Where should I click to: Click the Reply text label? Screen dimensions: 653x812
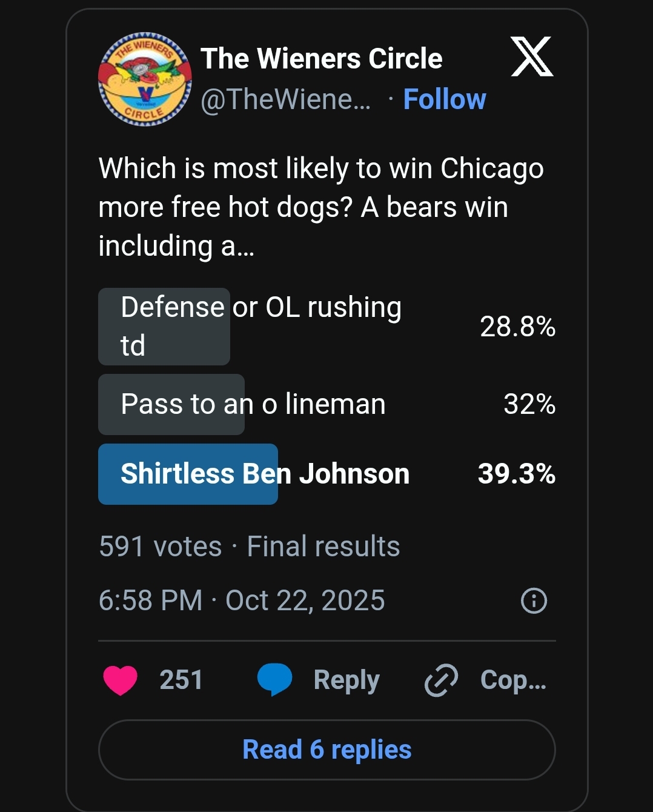346,681
